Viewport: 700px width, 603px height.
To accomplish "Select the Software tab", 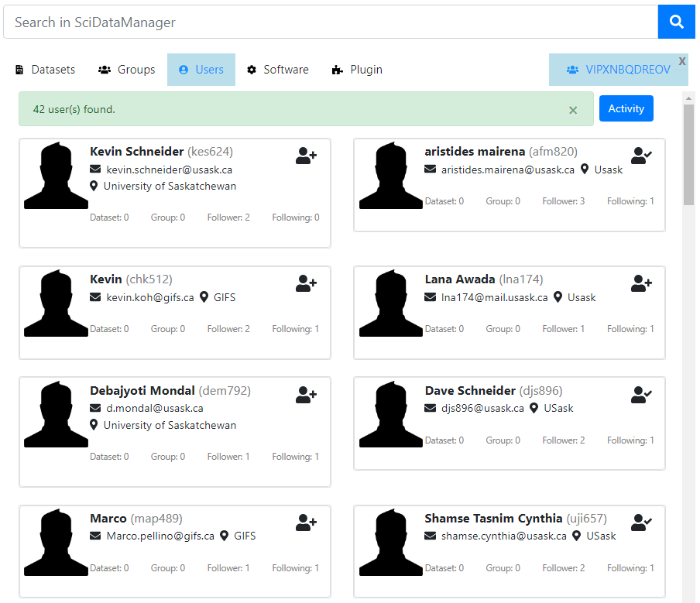I will coord(278,70).
